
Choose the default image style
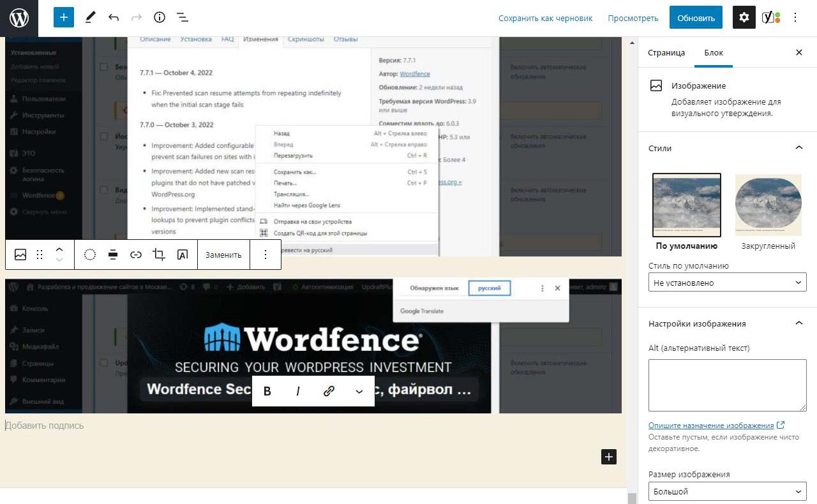coord(687,205)
